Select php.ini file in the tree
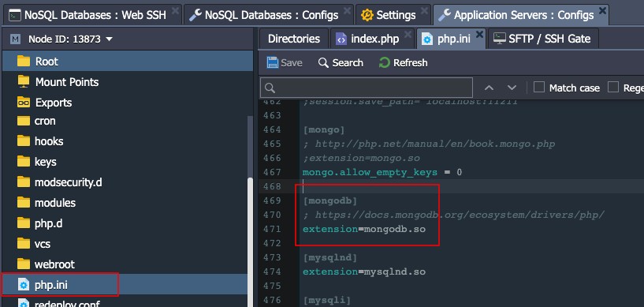Image resolution: width=644 pixels, height=307 pixels. (x=125, y=284)
